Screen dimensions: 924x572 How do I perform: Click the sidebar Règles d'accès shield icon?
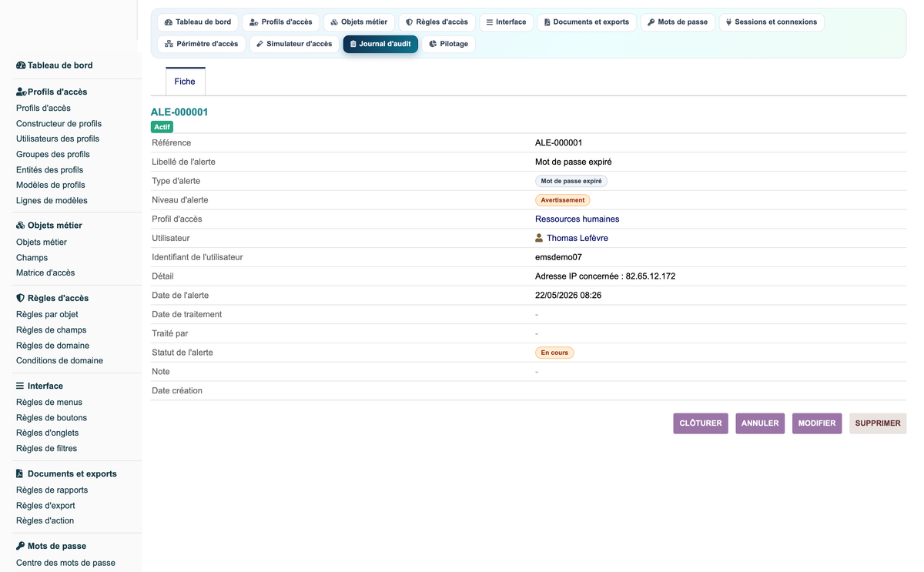[20, 298]
